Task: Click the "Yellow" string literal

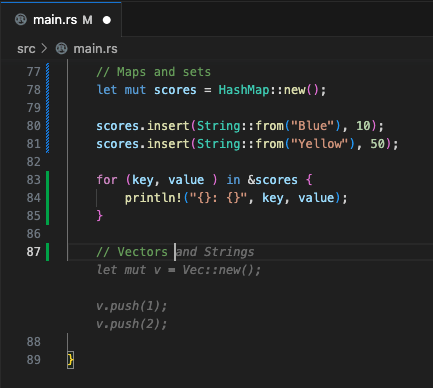Action: pyautogui.click(x=320, y=144)
